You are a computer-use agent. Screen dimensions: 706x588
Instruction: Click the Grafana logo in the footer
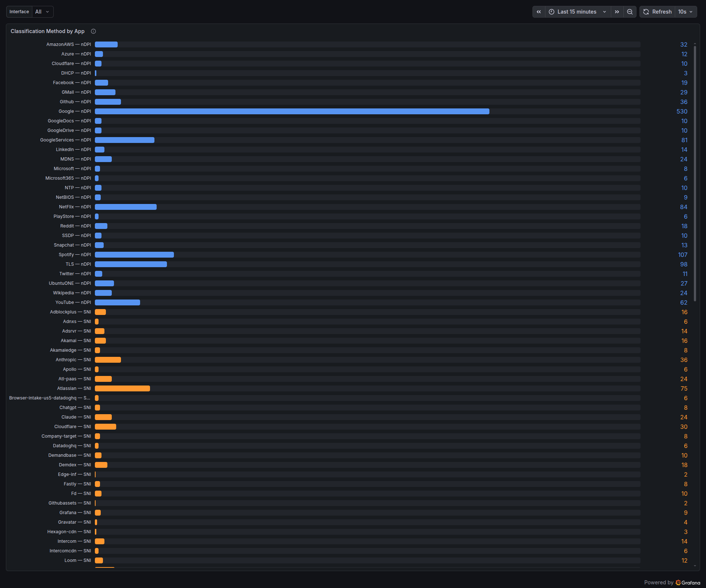[x=678, y=582]
